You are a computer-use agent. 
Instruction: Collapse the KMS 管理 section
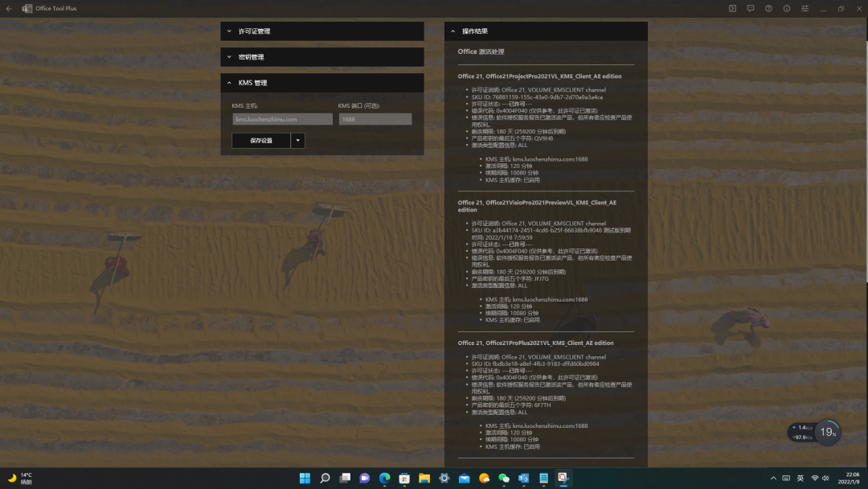[x=322, y=83]
